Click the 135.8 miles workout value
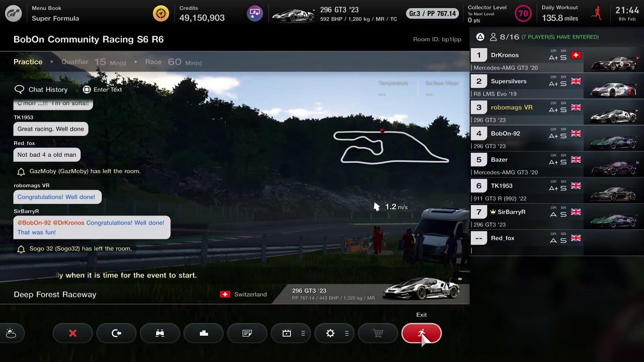The image size is (644, 362). click(x=560, y=18)
